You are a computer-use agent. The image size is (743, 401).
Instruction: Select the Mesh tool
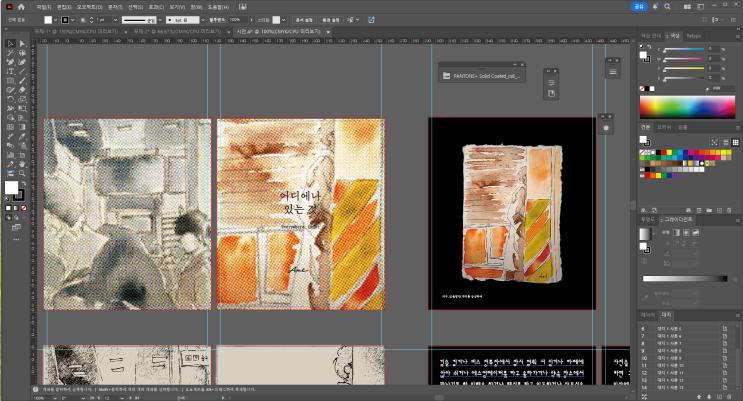(10, 127)
